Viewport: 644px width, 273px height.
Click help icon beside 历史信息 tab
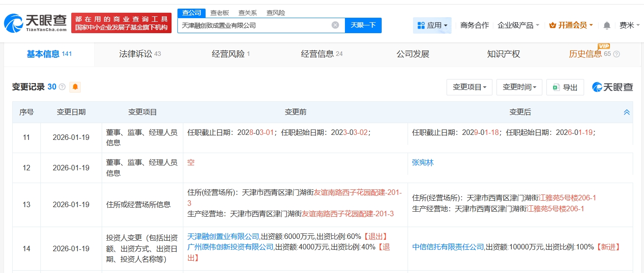[x=616, y=54]
